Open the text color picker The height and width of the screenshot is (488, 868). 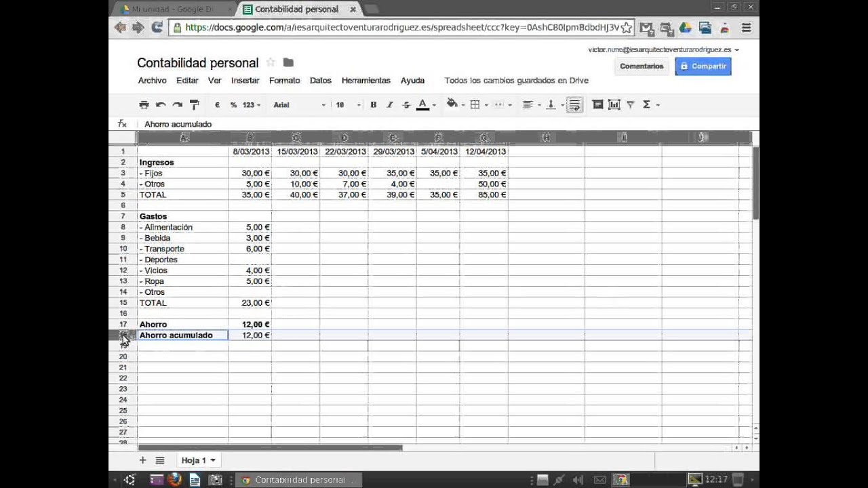[x=426, y=104]
